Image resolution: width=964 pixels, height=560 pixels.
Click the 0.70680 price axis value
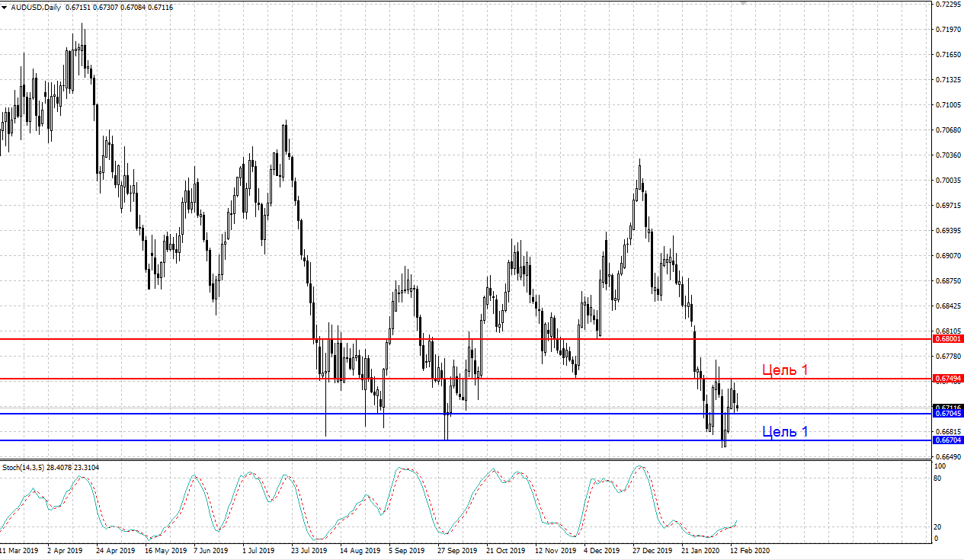click(949, 130)
